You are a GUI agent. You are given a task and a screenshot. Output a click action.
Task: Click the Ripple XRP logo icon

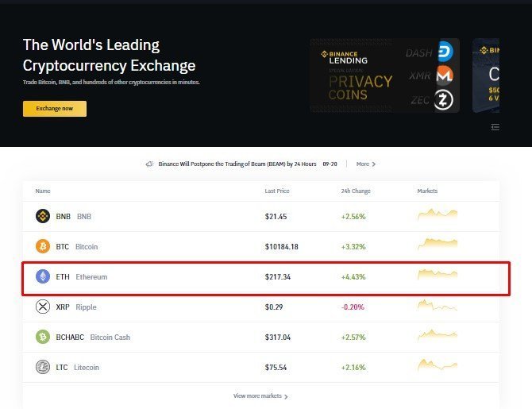tap(43, 307)
